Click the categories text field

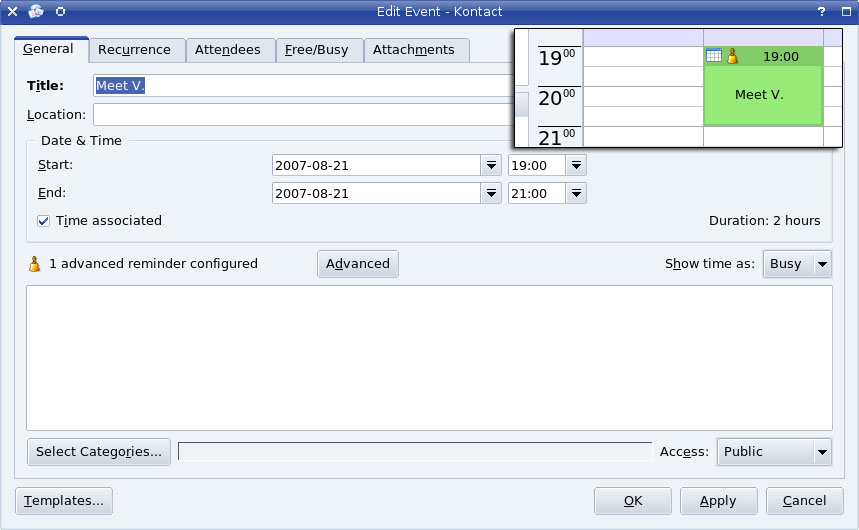tap(415, 452)
